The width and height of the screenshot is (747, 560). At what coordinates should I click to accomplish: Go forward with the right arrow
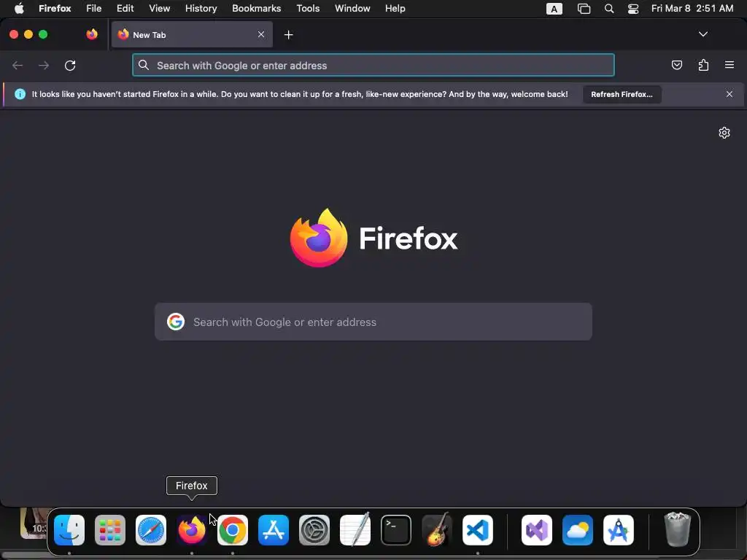(44, 65)
